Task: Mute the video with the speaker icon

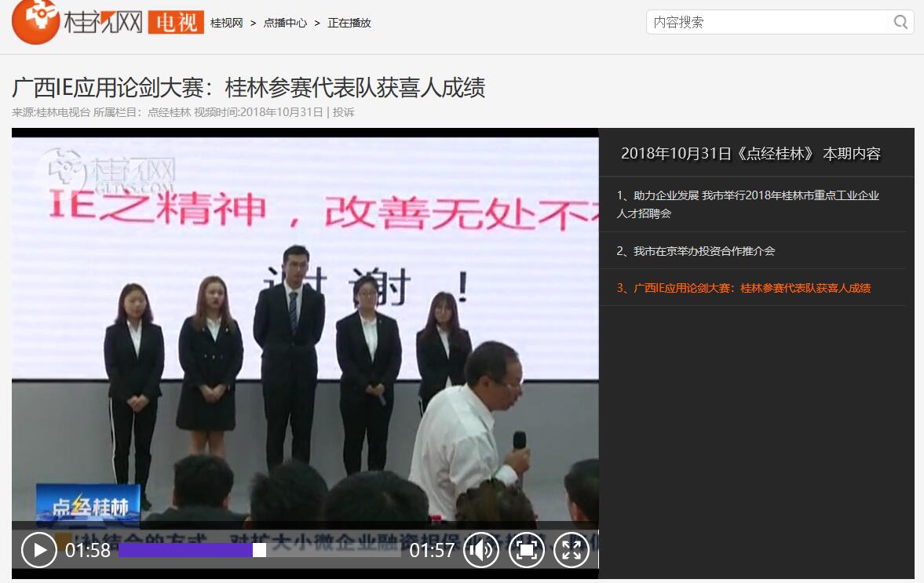Action: point(480,550)
